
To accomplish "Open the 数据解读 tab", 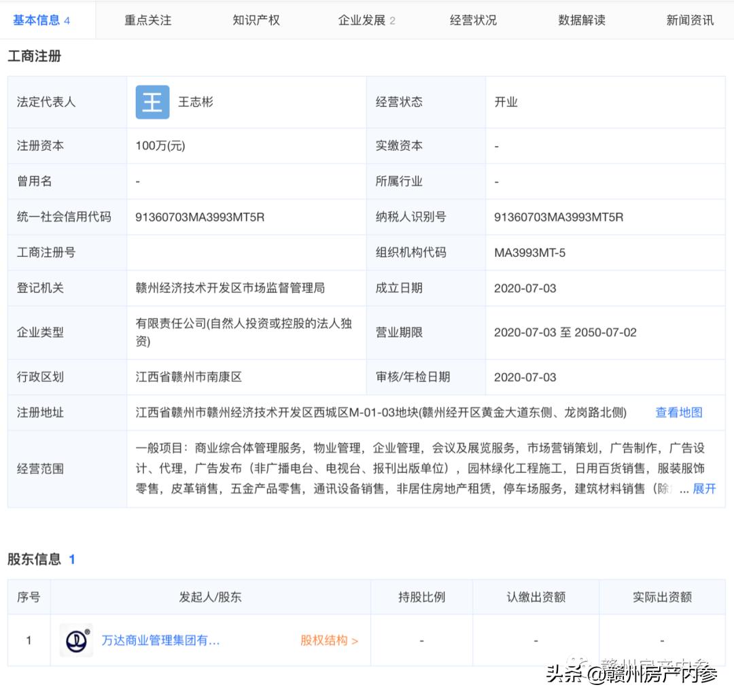I will click(x=581, y=20).
